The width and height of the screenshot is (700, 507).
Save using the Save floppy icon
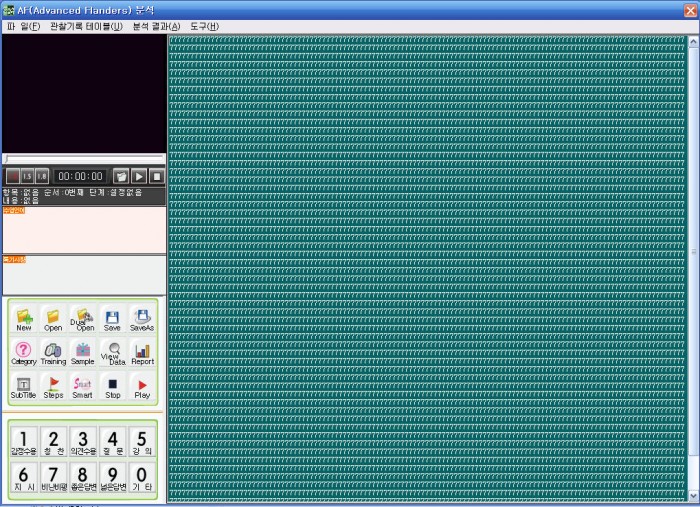tap(112, 320)
